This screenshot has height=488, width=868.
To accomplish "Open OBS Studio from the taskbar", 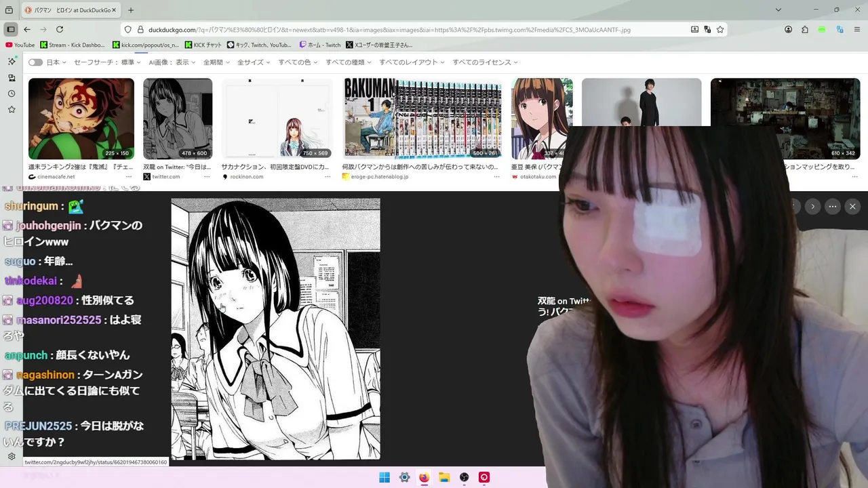I will 465,477.
